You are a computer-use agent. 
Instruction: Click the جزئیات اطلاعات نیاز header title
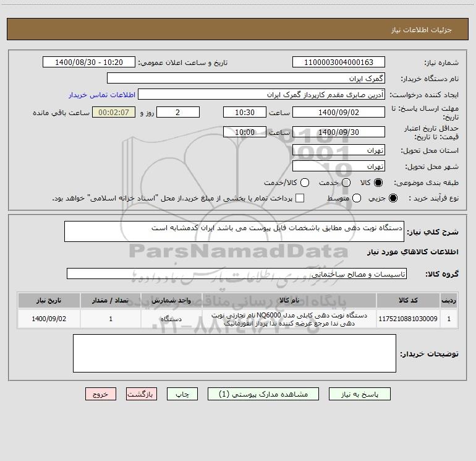click(x=421, y=30)
